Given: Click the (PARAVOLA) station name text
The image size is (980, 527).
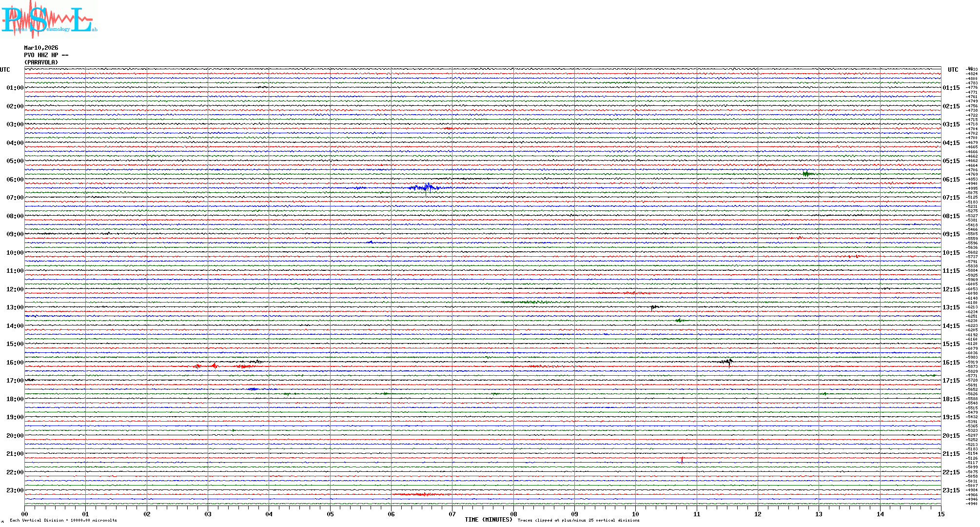Looking at the screenshot, I should (41, 62).
